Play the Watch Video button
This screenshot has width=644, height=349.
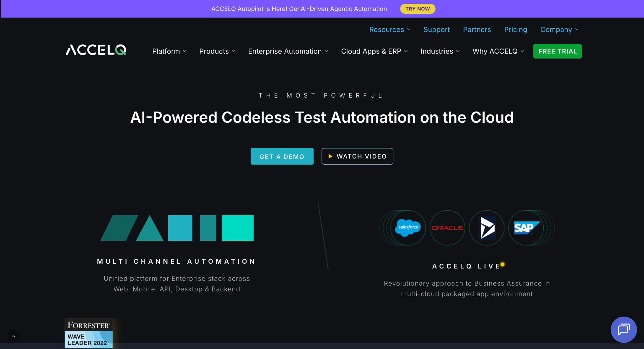pos(357,156)
